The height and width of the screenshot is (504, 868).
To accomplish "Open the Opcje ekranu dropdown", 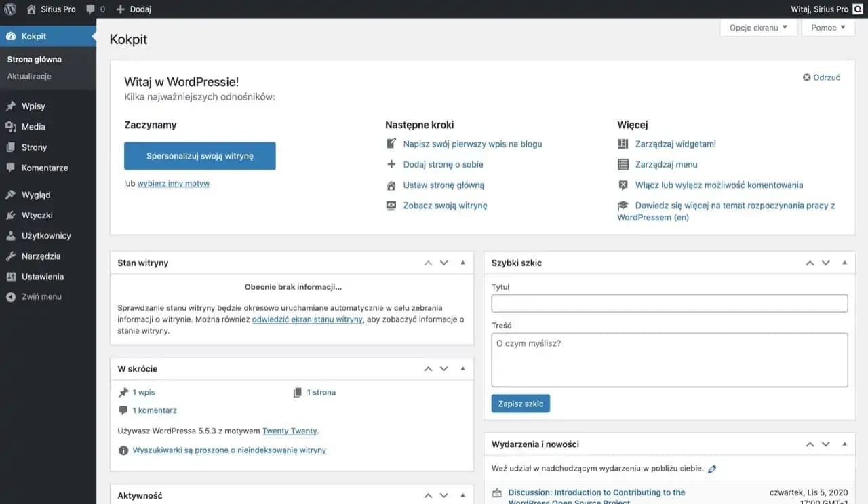I will (x=758, y=28).
